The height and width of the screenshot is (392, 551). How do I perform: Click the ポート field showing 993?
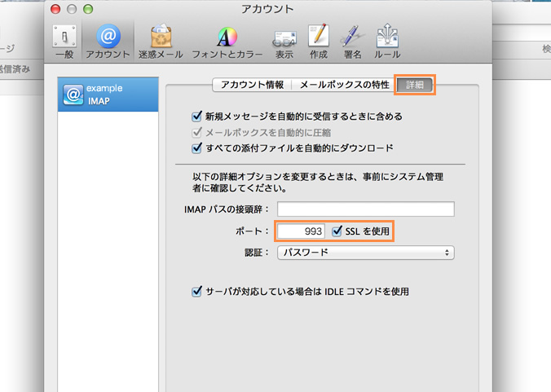(x=301, y=231)
